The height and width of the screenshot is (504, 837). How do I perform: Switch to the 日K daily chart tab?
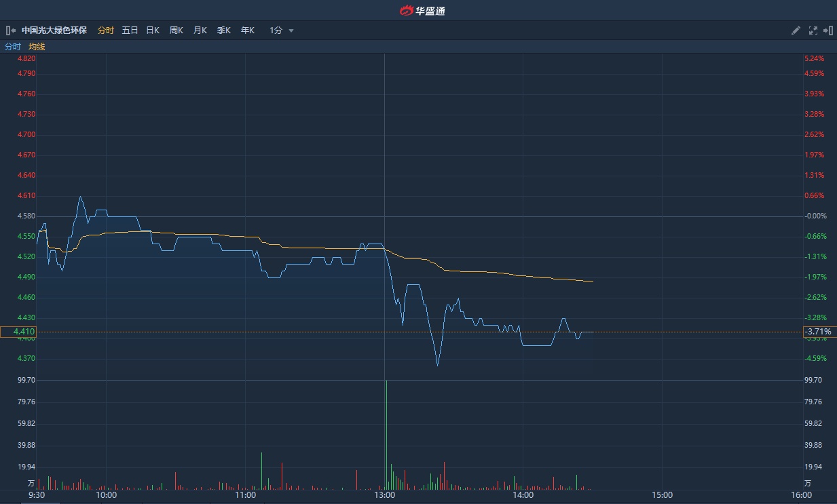pyautogui.click(x=153, y=31)
